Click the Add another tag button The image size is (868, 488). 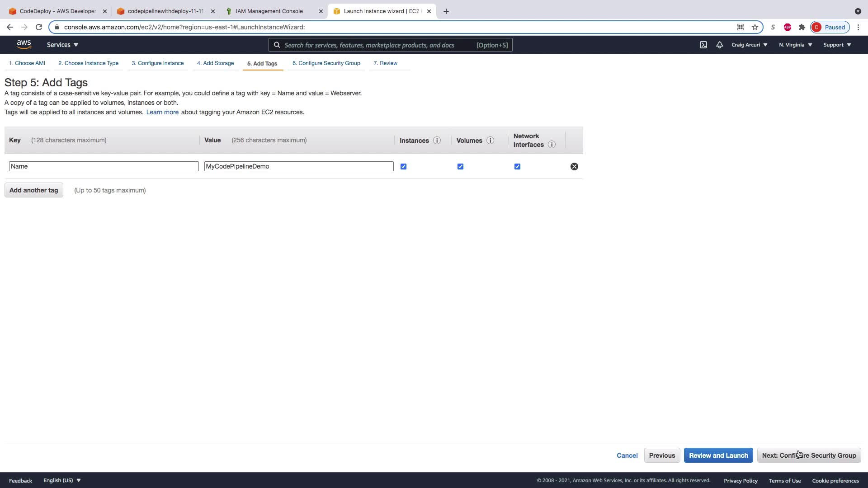[x=34, y=190]
